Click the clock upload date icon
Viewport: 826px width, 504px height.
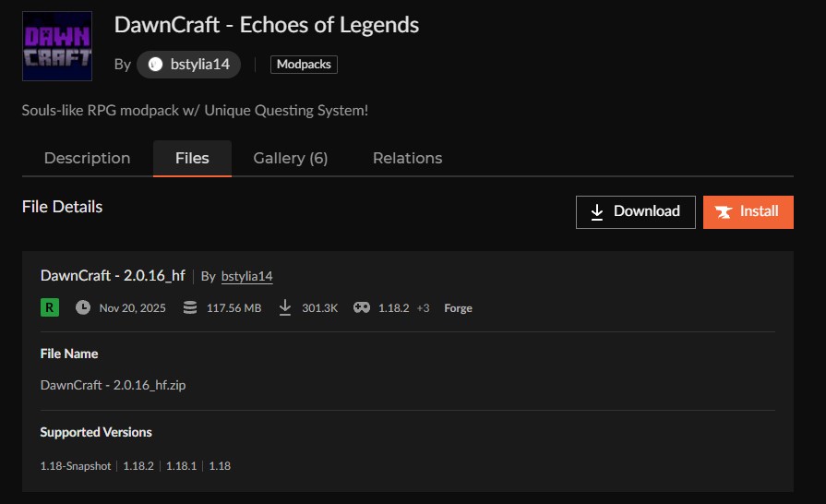pyautogui.click(x=83, y=307)
